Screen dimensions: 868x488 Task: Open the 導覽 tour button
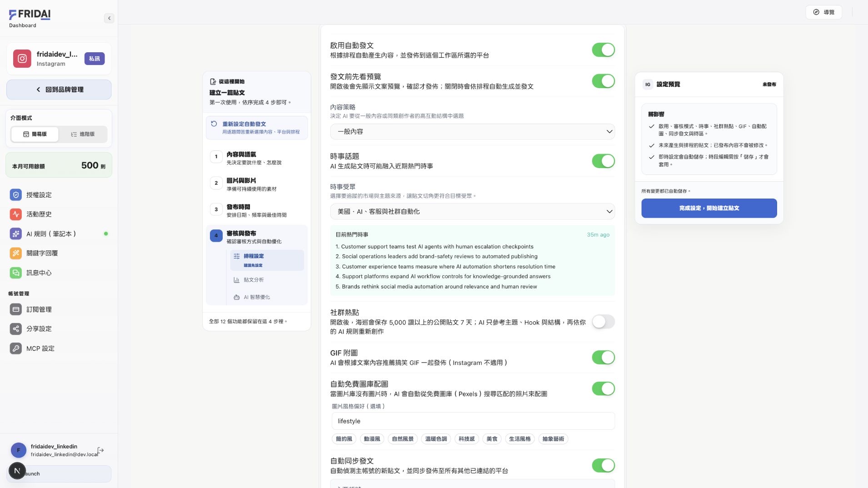pyautogui.click(x=823, y=12)
